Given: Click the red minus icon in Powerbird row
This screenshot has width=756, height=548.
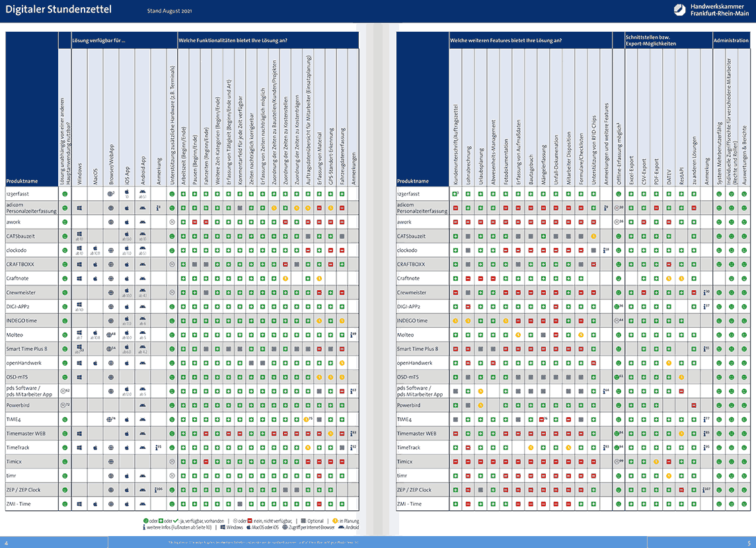Looking at the screenshot, I should (x=694, y=405).
